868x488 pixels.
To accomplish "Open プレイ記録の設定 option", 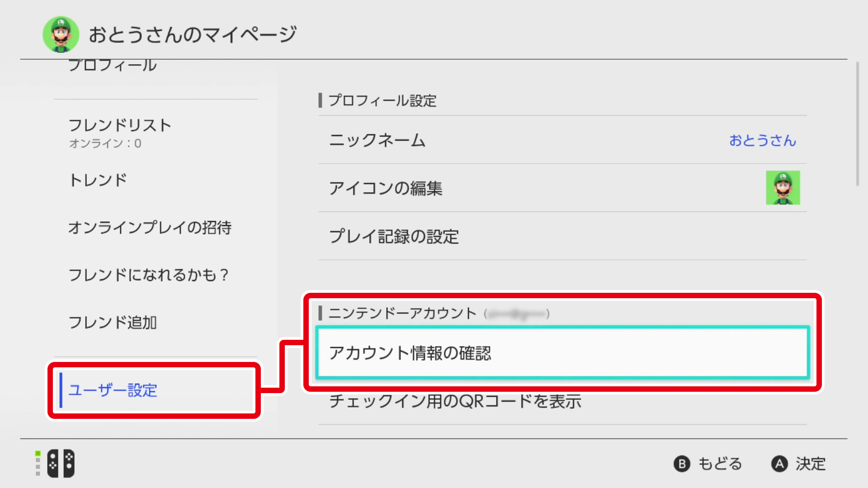I will pos(562,236).
